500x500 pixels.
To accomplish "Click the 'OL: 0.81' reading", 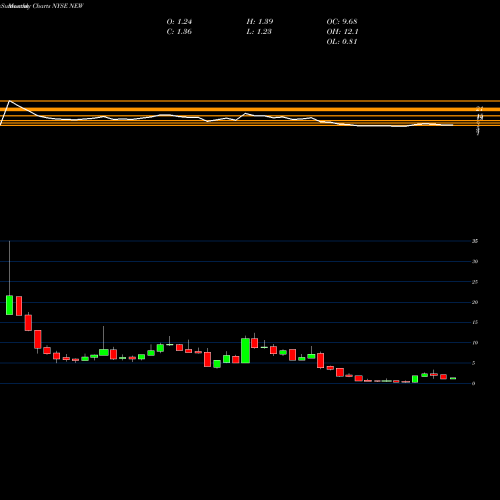I will point(342,42).
